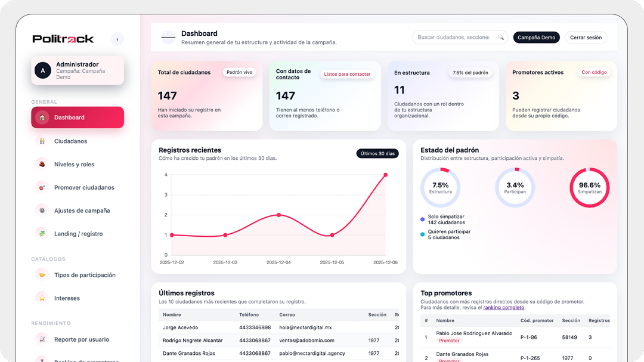Click the Total de ciudadanos card
The height and width of the screenshot is (362, 644).
tap(207, 96)
